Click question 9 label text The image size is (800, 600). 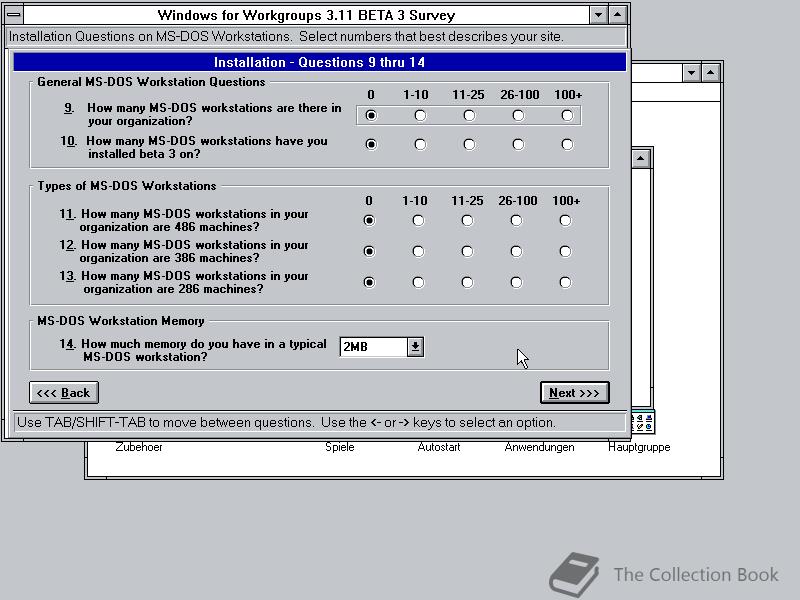click(x=203, y=114)
